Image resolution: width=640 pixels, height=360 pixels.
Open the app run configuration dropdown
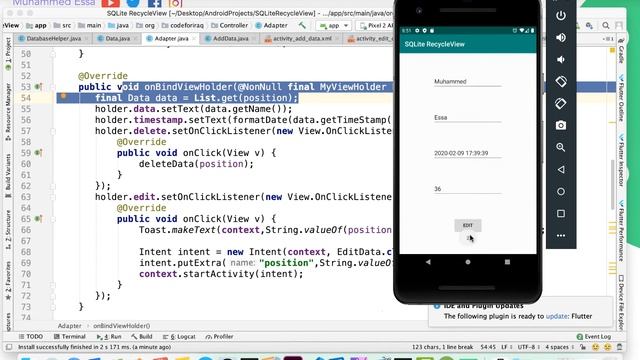pyautogui.click(x=334, y=25)
